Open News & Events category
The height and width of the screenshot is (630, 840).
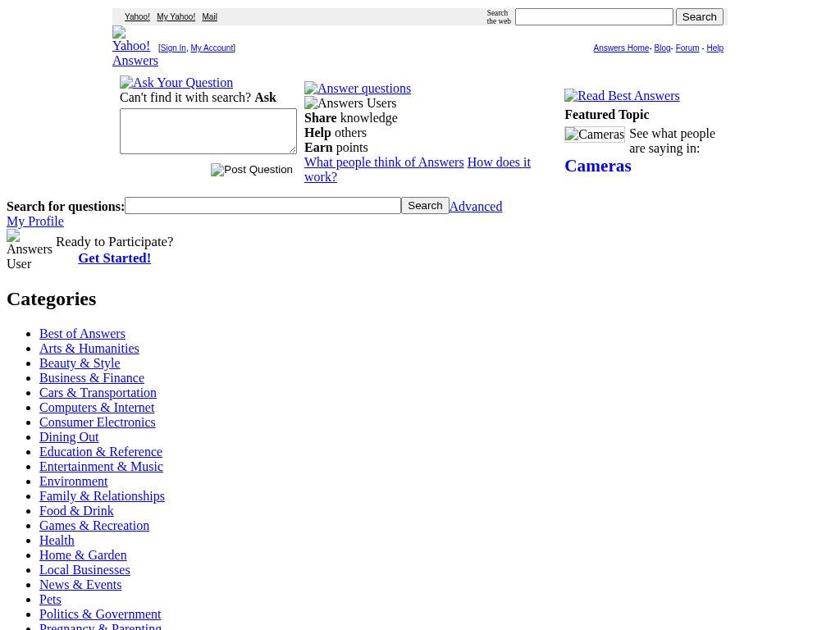80,585
